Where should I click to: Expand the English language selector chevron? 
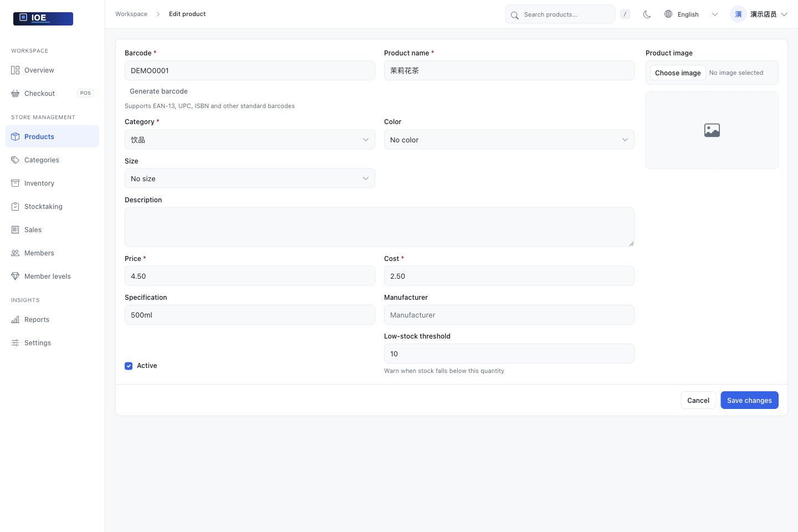point(715,14)
